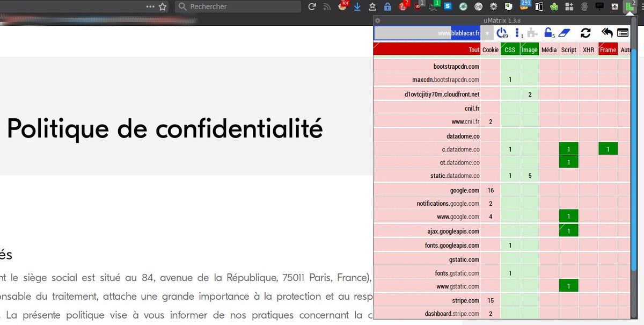Screen dimensions: 644x325
Task: Click the padlock icon to save temporary changes
Action: (548, 33)
